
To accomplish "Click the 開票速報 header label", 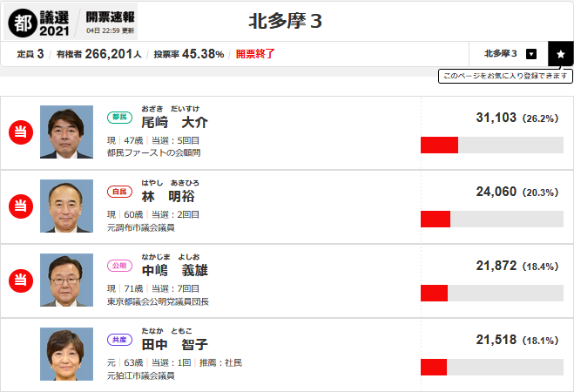I will click(110, 16).
